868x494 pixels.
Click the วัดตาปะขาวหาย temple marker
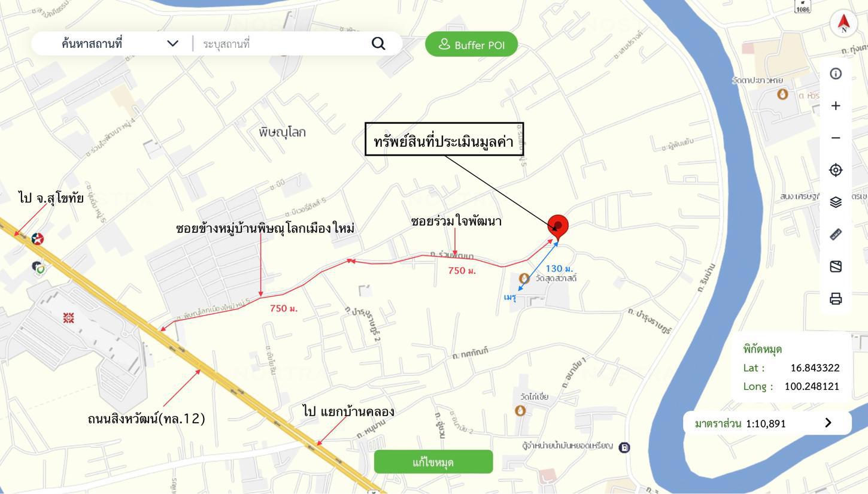pos(782,94)
